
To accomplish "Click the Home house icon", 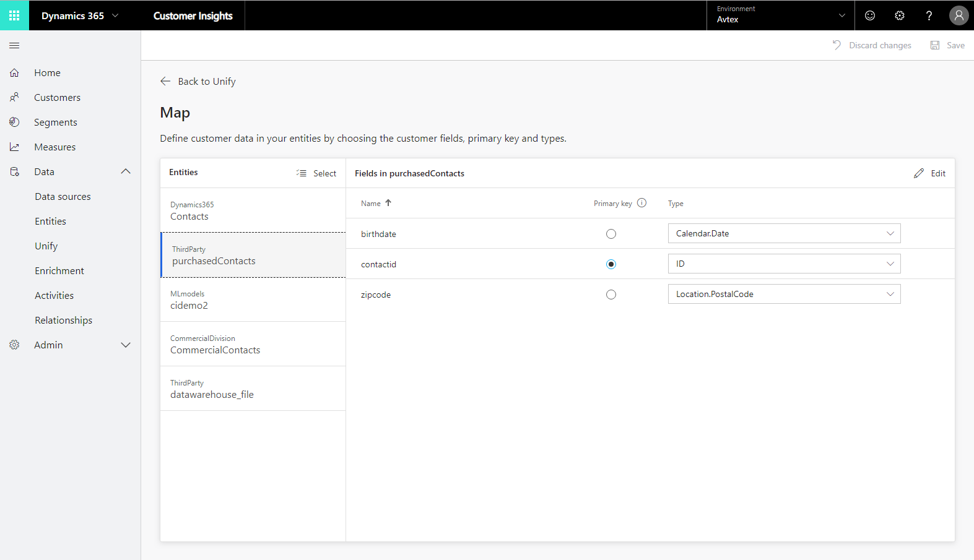I will 14,72.
